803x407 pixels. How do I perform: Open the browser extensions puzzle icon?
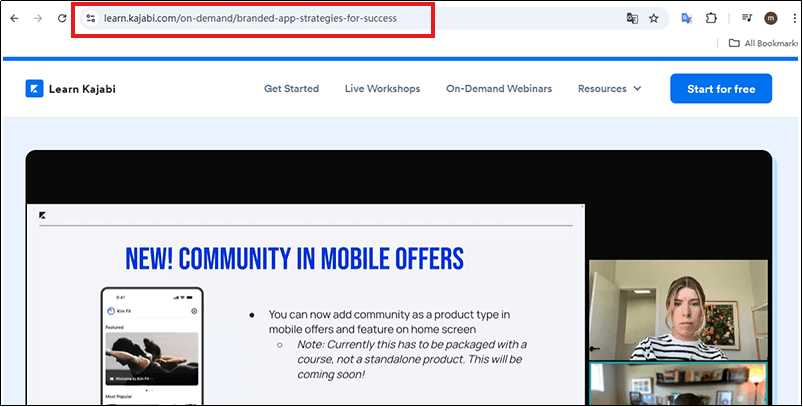coord(712,18)
